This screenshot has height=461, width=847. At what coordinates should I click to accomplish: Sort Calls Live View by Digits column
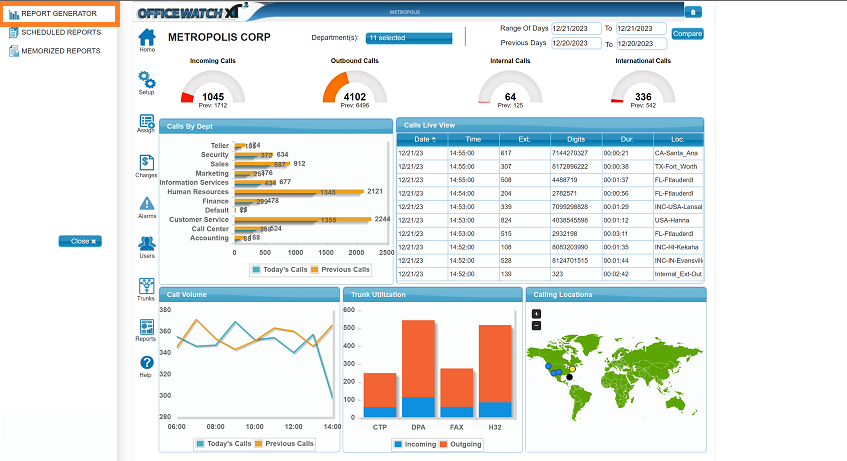tap(576, 139)
